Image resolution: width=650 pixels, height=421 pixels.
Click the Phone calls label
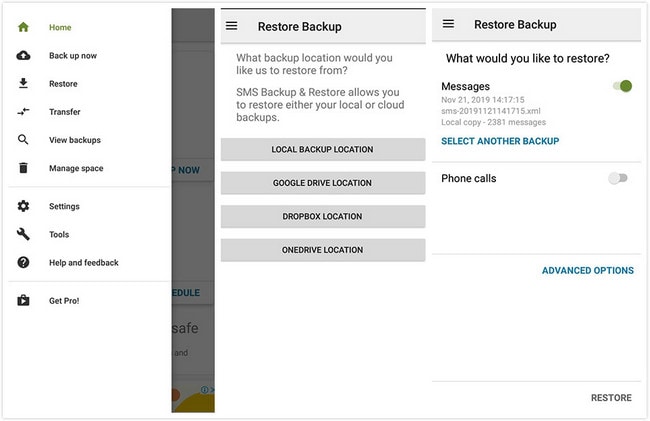(x=468, y=179)
